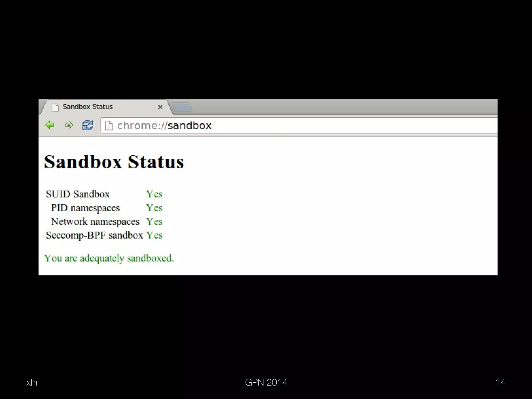The height and width of the screenshot is (399, 532).
Task: Click the forward navigation arrow
Action: click(69, 125)
